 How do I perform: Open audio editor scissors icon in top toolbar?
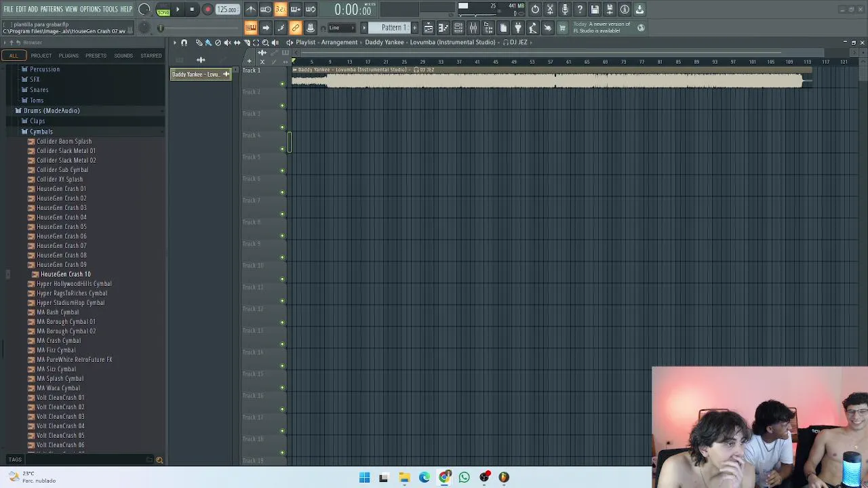pyautogui.click(x=550, y=9)
